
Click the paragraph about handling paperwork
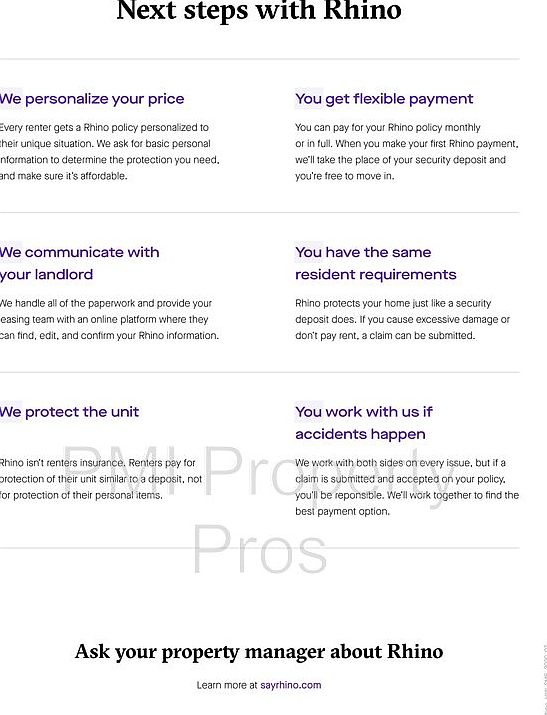point(109,319)
